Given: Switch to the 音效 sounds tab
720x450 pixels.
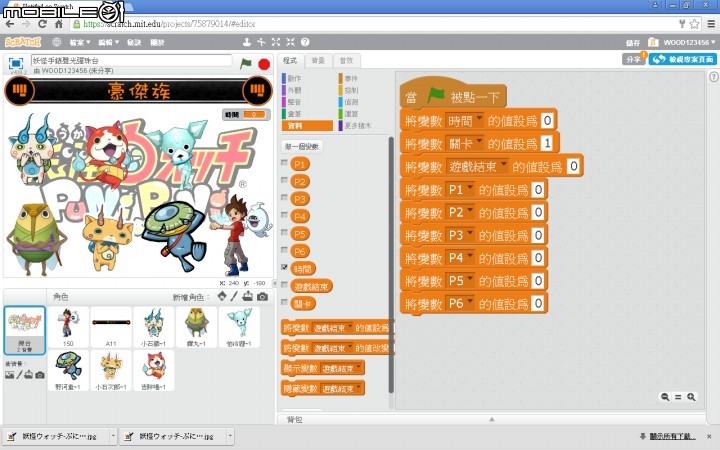Looking at the screenshot, I should [346, 61].
